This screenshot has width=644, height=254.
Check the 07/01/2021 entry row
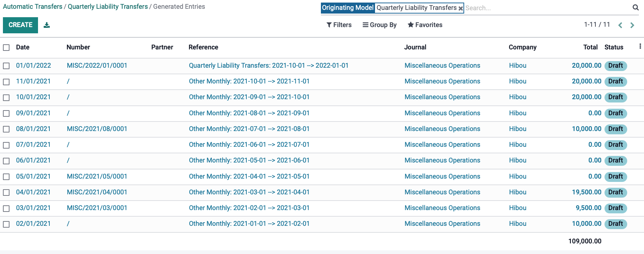(6, 145)
